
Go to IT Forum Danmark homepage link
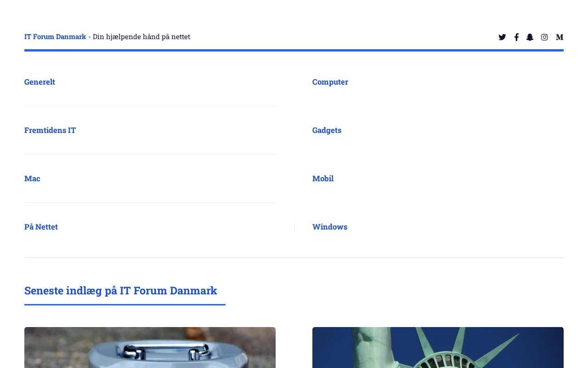55,36
